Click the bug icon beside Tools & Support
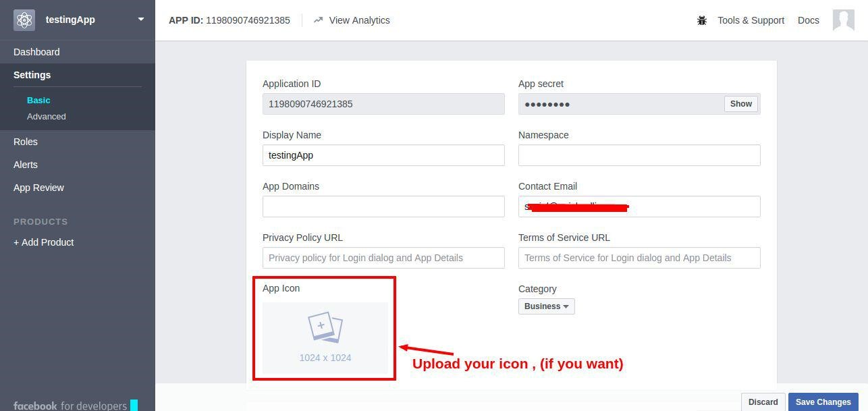868x411 pixels. click(702, 20)
